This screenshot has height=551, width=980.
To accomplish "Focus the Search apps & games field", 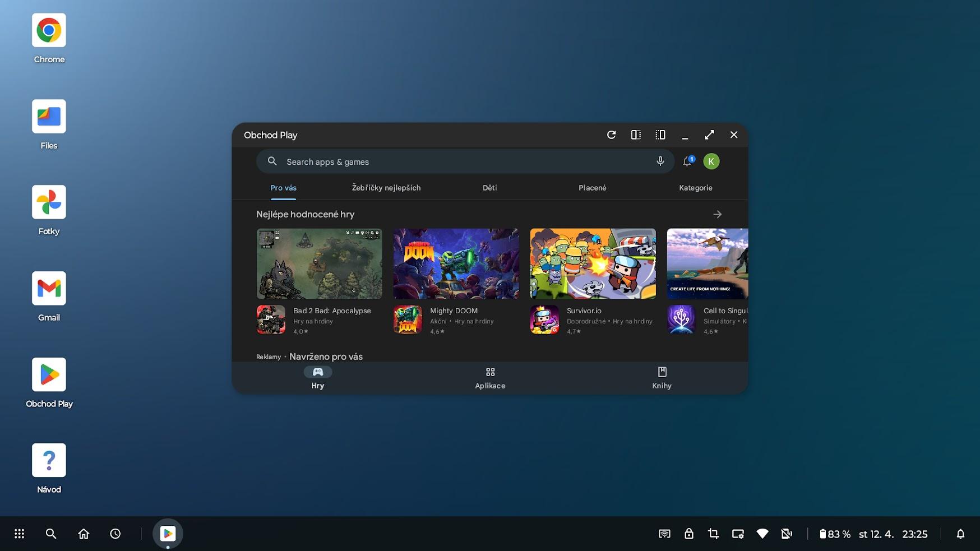I will click(x=465, y=161).
